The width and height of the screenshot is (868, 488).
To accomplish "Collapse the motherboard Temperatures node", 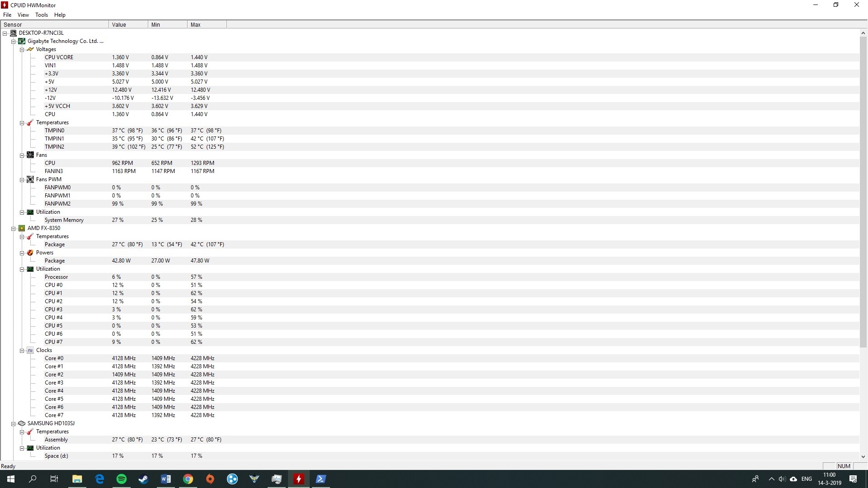I will pyautogui.click(x=22, y=123).
